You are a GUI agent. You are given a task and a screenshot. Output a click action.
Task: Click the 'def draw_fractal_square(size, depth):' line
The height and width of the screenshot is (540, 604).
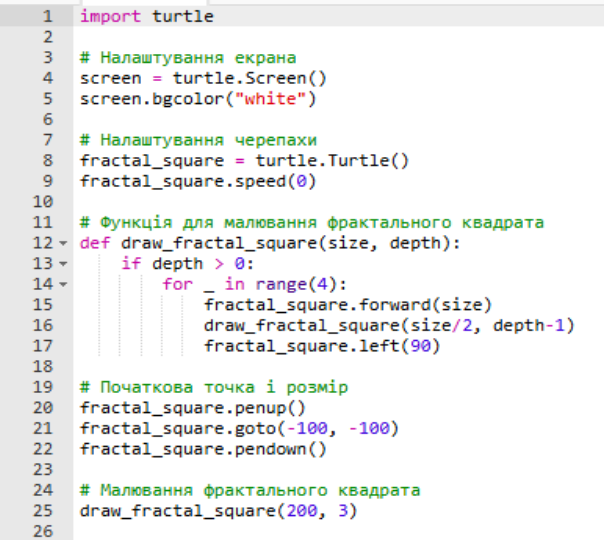[x=270, y=243]
